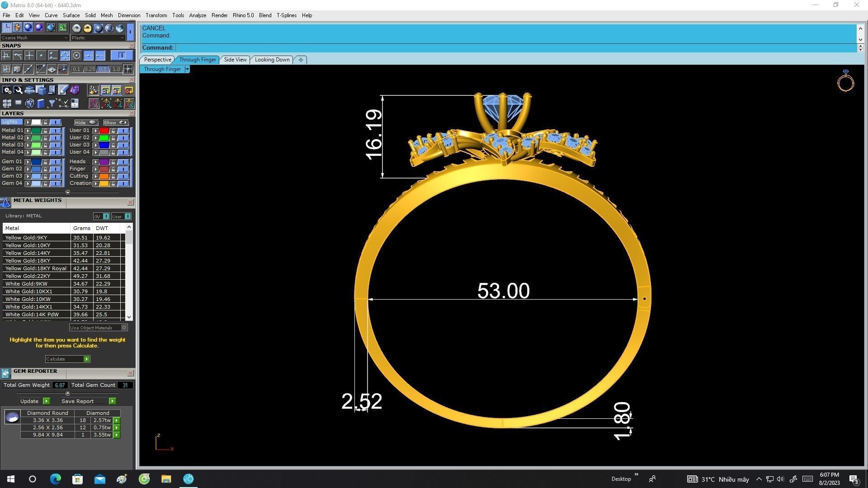Toggle the Tangent snap icon

pos(18,55)
